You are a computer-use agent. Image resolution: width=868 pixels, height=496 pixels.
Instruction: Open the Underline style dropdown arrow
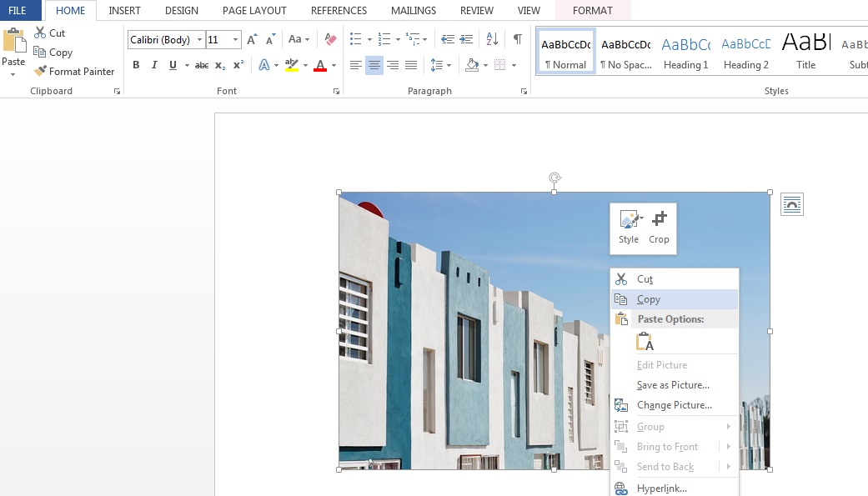click(187, 65)
